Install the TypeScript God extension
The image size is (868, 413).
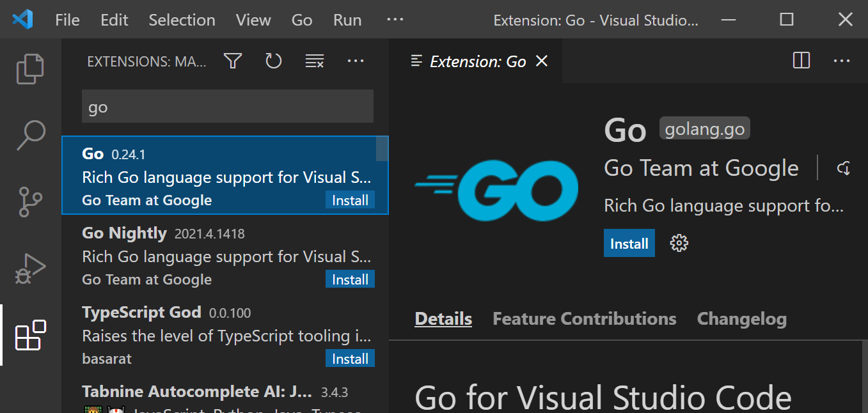[350, 359]
